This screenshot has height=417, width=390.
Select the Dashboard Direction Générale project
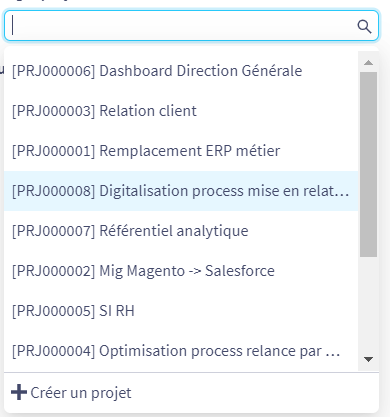coord(181,71)
